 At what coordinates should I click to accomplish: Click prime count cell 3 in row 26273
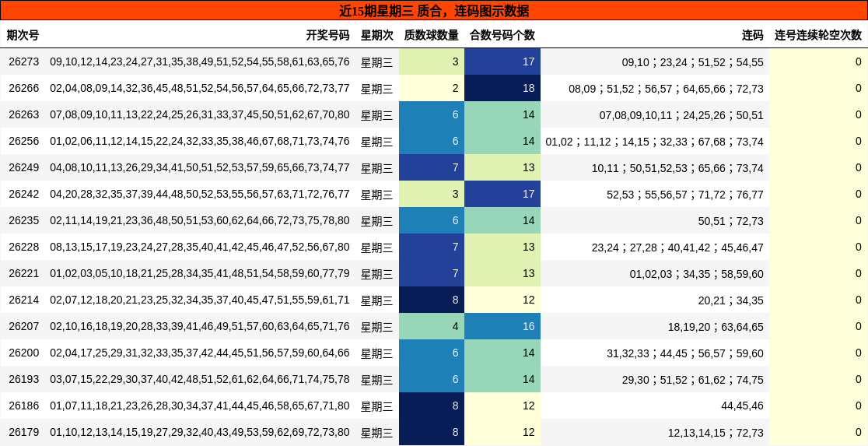click(x=431, y=61)
